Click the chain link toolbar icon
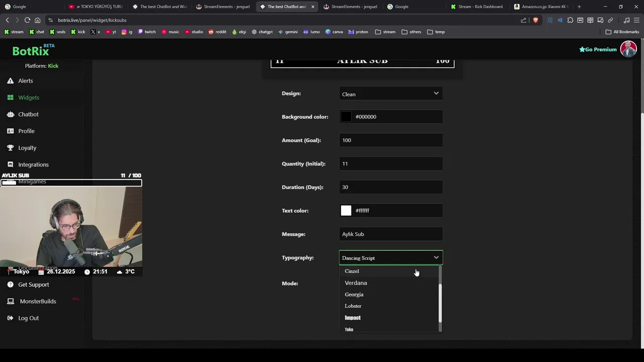 click(610, 20)
